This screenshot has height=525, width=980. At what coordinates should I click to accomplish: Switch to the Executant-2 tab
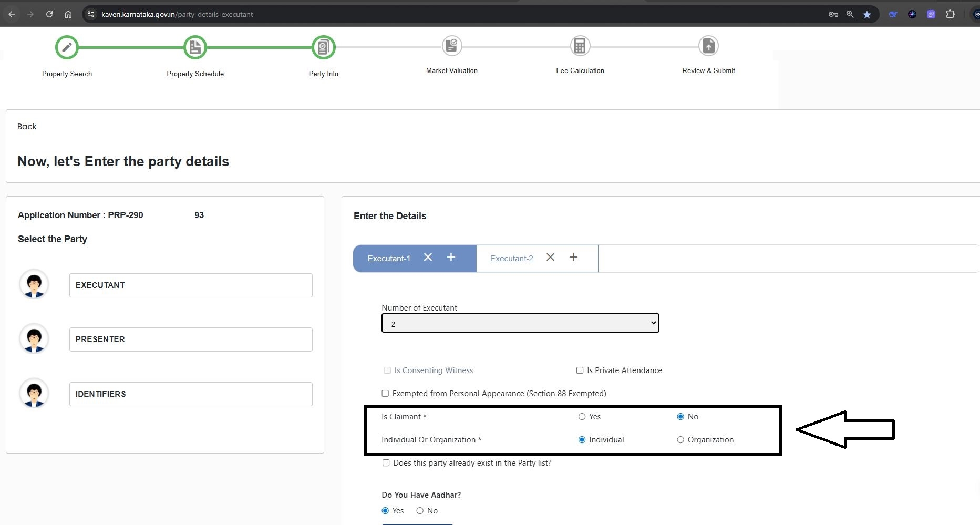[511, 259]
